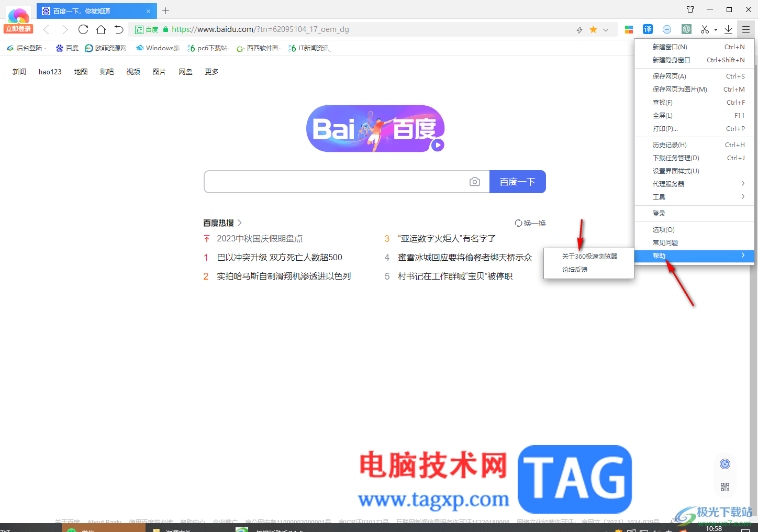Click the 图片 link
758x532 pixels.
pyautogui.click(x=159, y=72)
